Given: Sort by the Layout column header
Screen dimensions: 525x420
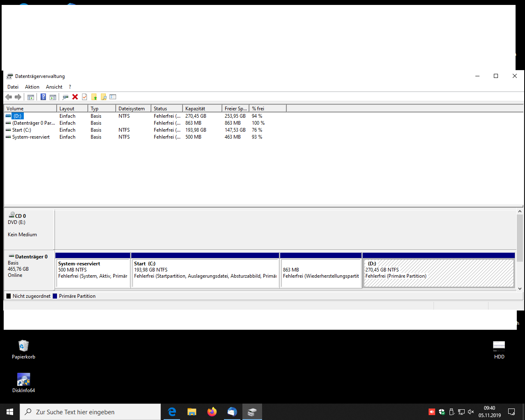Looking at the screenshot, I should pos(72,109).
